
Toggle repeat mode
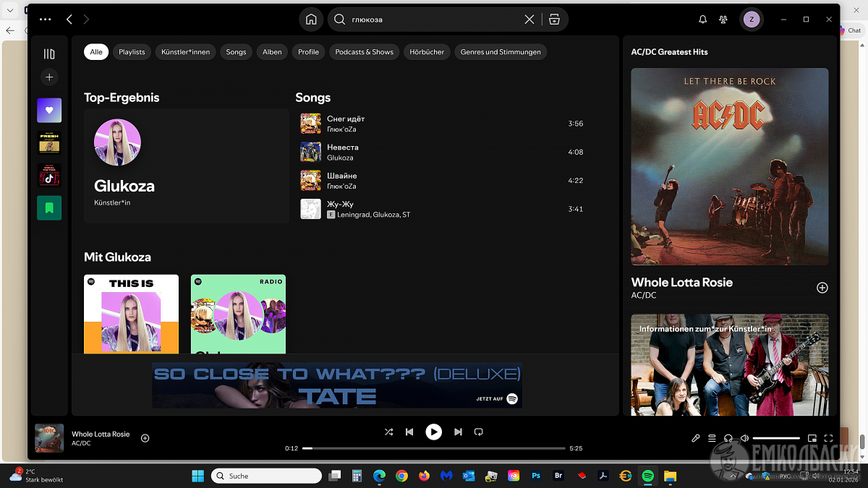click(x=478, y=432)
